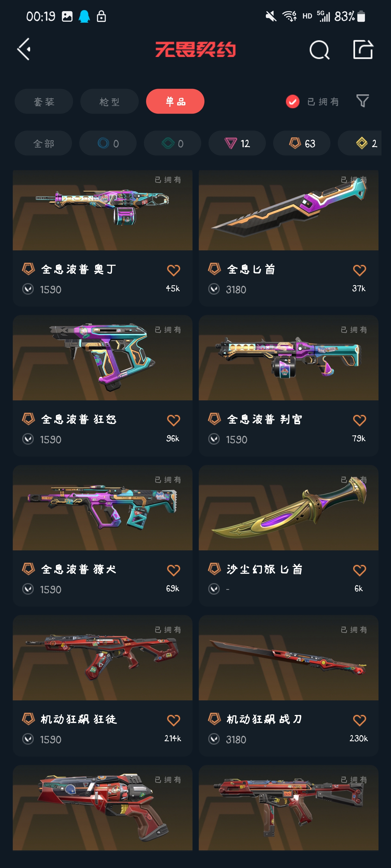Favorite the 全息波普 奥丁 skin heart

click(x=174, y=270)
